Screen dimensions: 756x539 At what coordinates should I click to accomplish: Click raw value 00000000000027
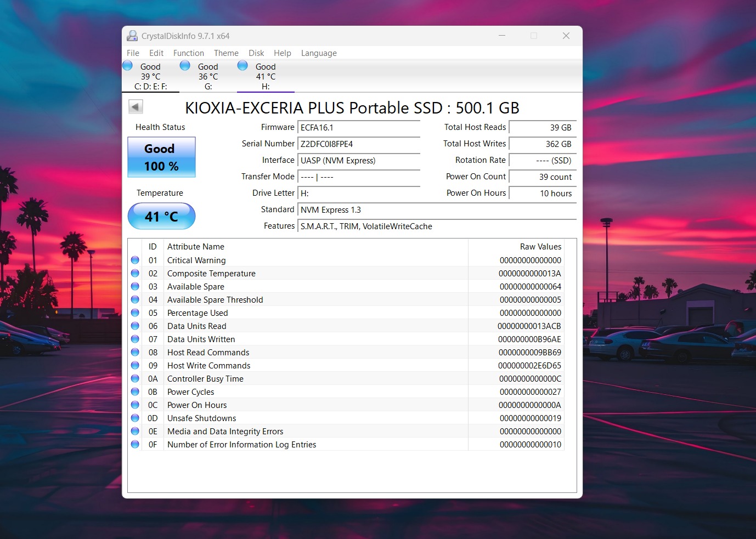[531, 392]
